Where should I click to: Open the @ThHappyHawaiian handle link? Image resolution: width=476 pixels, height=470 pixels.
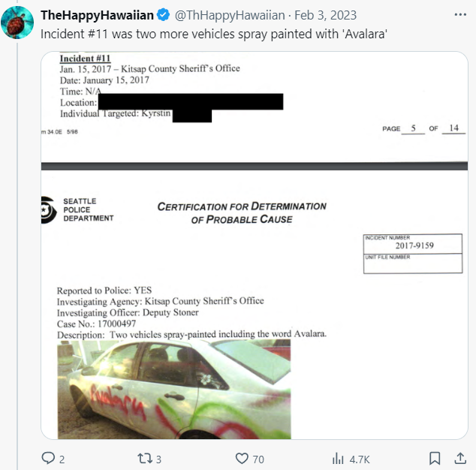[x=230, y=15]
